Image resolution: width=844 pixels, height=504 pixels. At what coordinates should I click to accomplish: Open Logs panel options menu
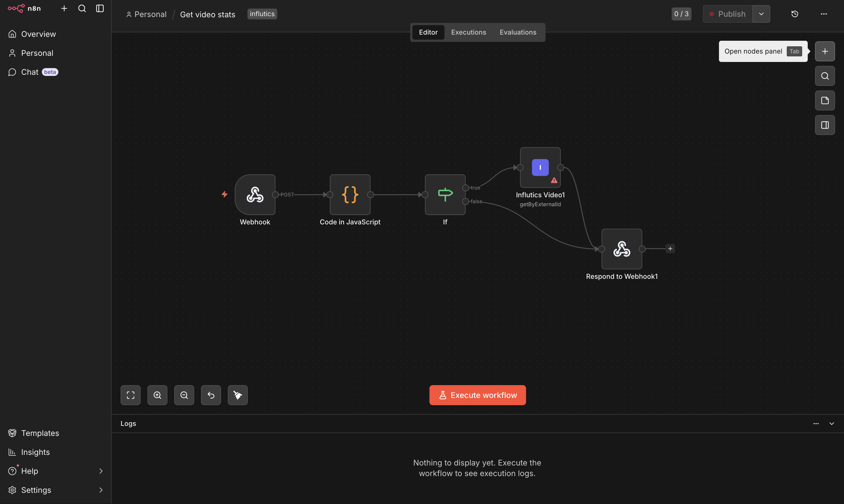point(816,424)
